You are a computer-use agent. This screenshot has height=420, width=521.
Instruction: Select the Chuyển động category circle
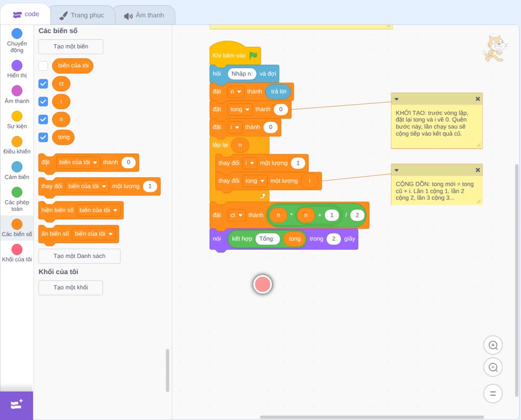pyautogui.click(x=17, y=33)
